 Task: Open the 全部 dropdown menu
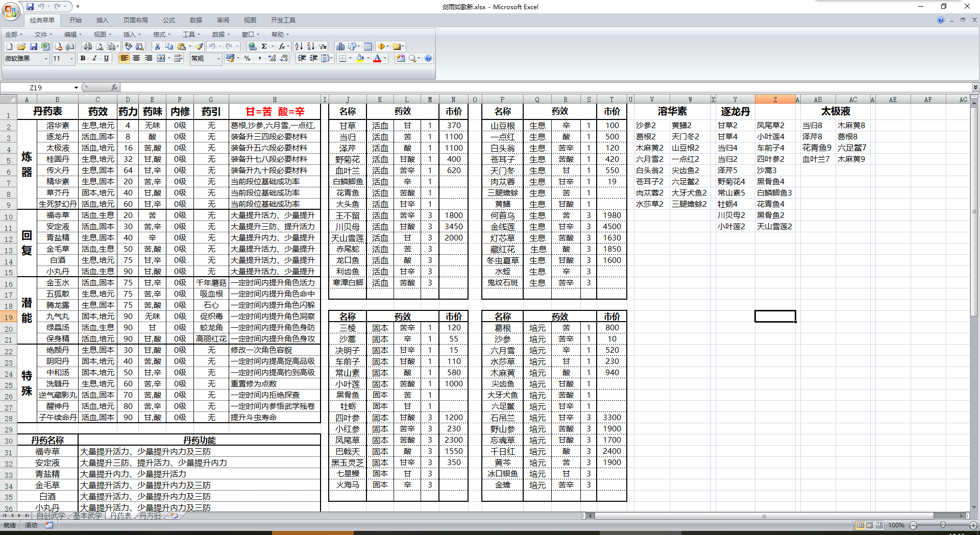14,34
